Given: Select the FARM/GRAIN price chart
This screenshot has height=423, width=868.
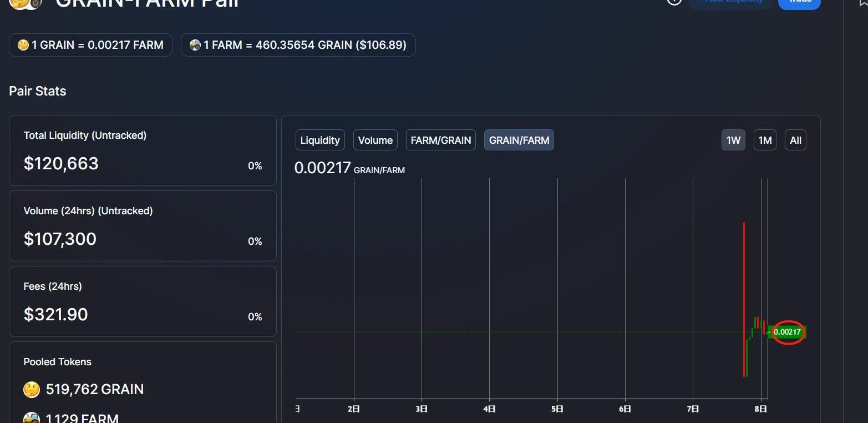Looking at the screenshot, I should (x=441, y=140).
